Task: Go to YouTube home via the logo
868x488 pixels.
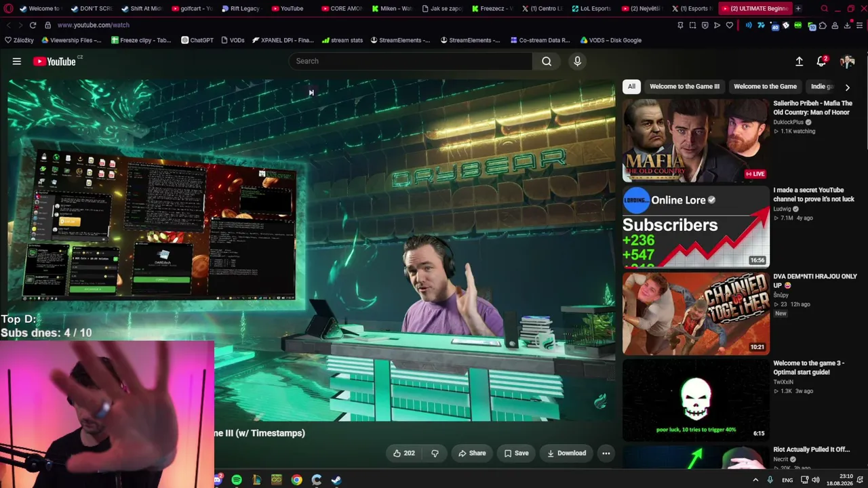Action: [54, 62]
